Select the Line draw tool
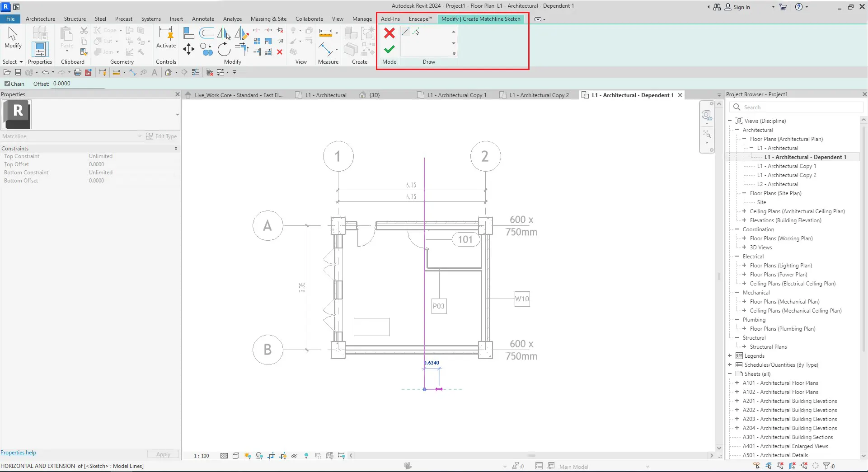The height and width of the screenshot is (472, 868). pos(406,31)
